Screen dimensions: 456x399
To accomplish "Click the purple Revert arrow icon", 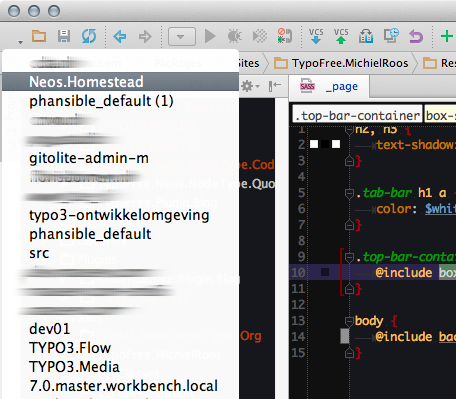I will pos(416,36).
